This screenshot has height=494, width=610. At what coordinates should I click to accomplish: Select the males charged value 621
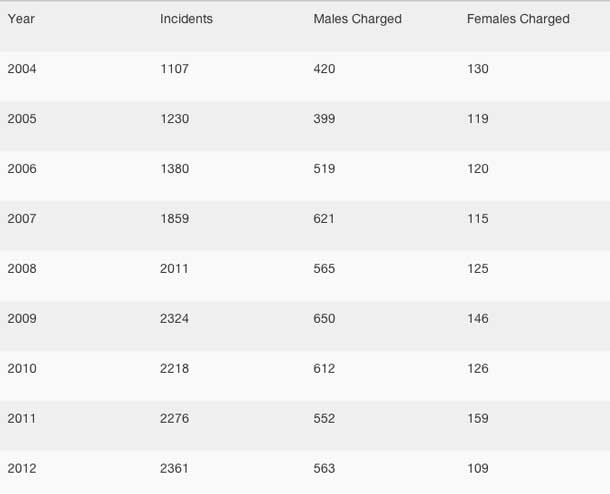[324, 219]
